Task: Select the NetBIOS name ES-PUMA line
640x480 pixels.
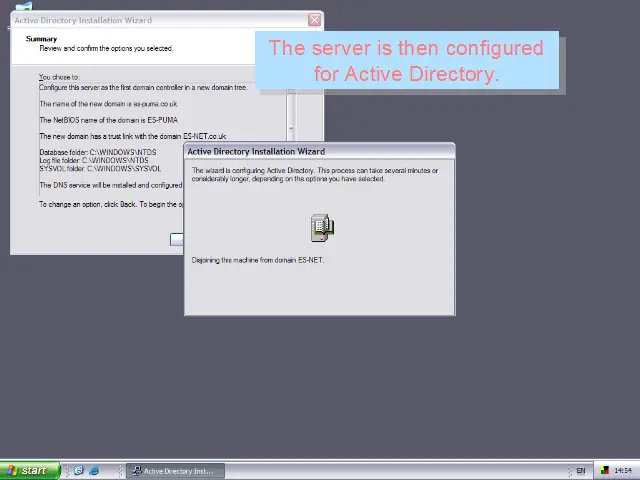Action: (x=109, y=120)
